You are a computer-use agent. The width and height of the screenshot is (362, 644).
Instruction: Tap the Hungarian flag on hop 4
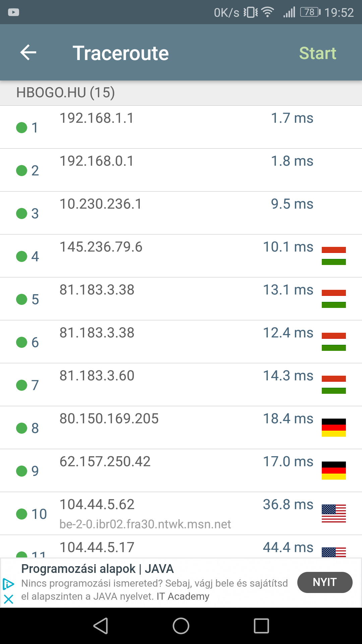pyautogui.click(x=334, y=256)
